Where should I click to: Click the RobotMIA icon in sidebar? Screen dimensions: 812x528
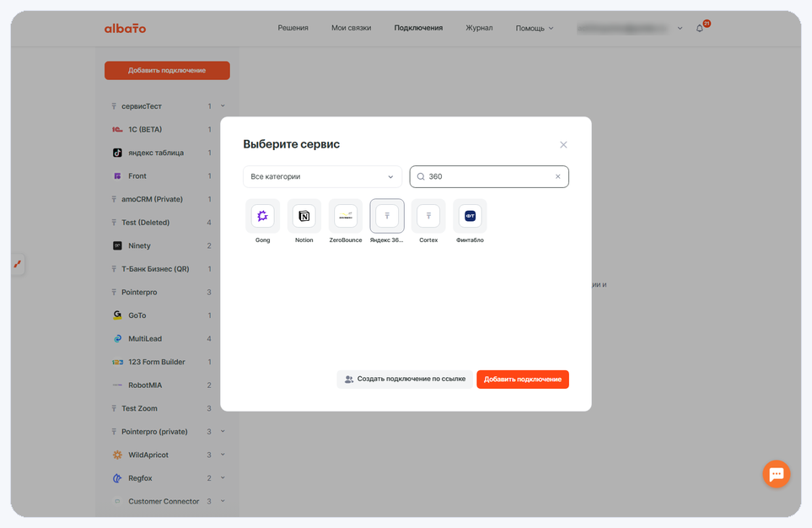(117, 385)
